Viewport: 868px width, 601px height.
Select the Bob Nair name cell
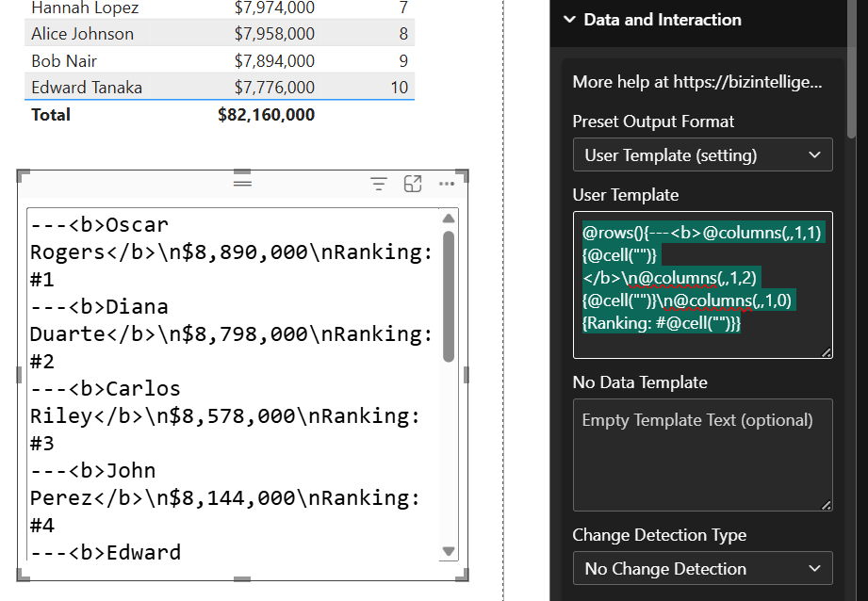point(64,61)
